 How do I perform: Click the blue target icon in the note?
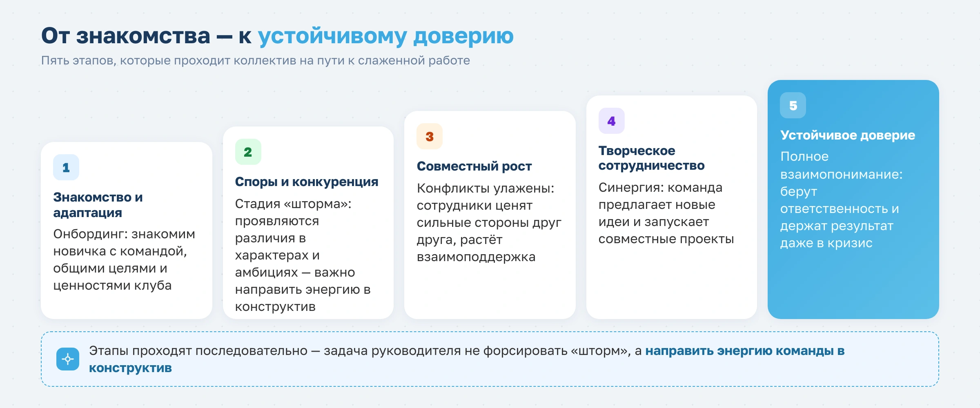click(x=68, y=359)
